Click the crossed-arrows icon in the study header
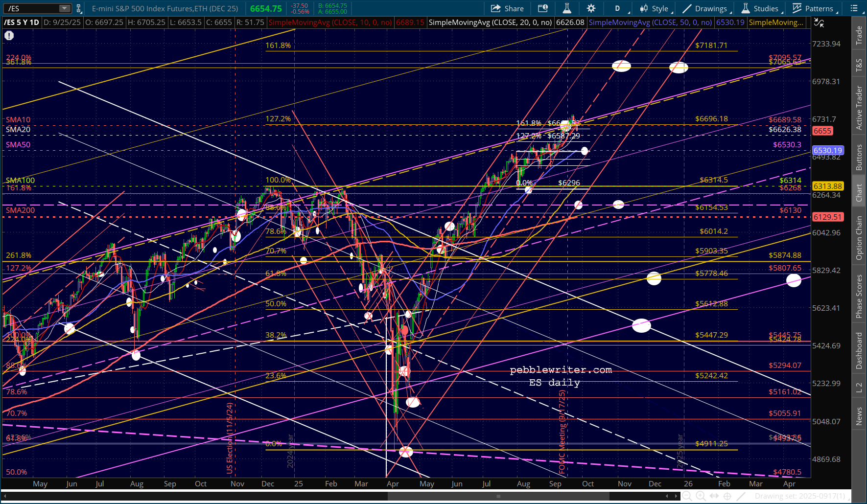The image size is (867, 504). pos(819,23)
